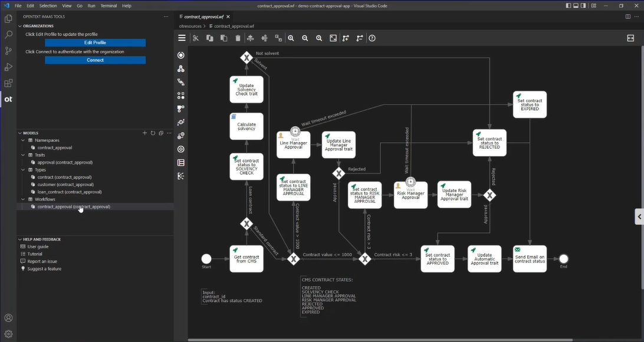644x342 pixels.
Task: Open the Models section more actions menu
Action: coord(169,133)
